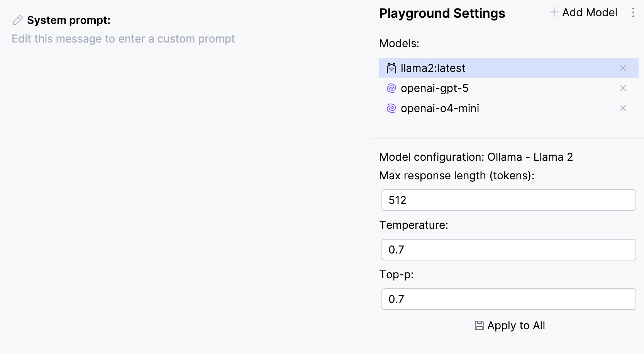Click the llama icon on llama2:latest model
The width and height of the screenshot is (644, 354).
(x=391, y=68)
